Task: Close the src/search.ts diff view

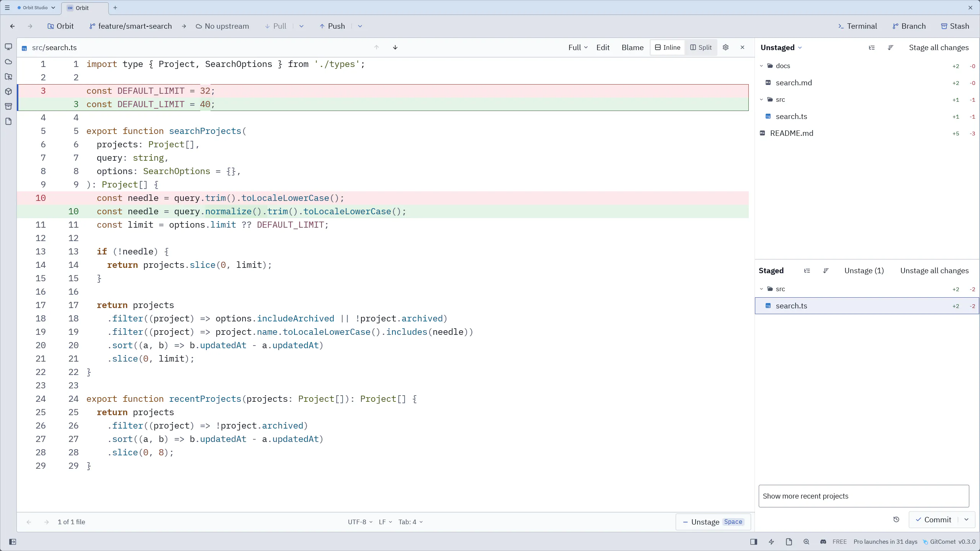Action: coord(742,47)
